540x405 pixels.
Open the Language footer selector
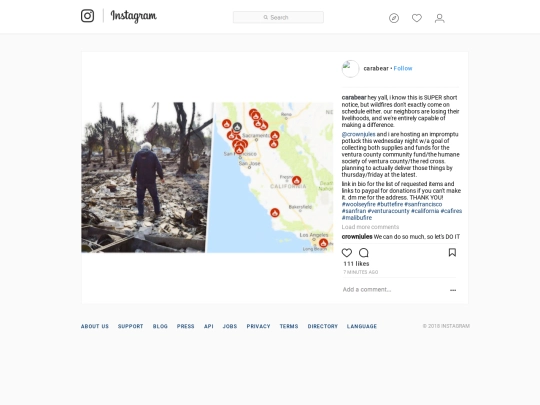coord(362,326)
